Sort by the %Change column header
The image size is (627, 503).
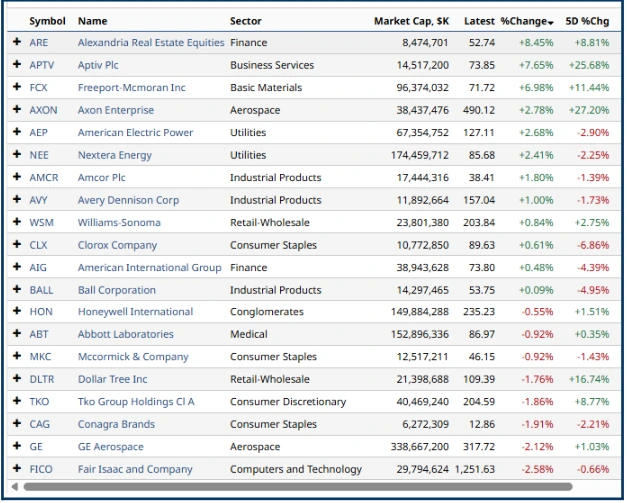[x=527, y=21]
